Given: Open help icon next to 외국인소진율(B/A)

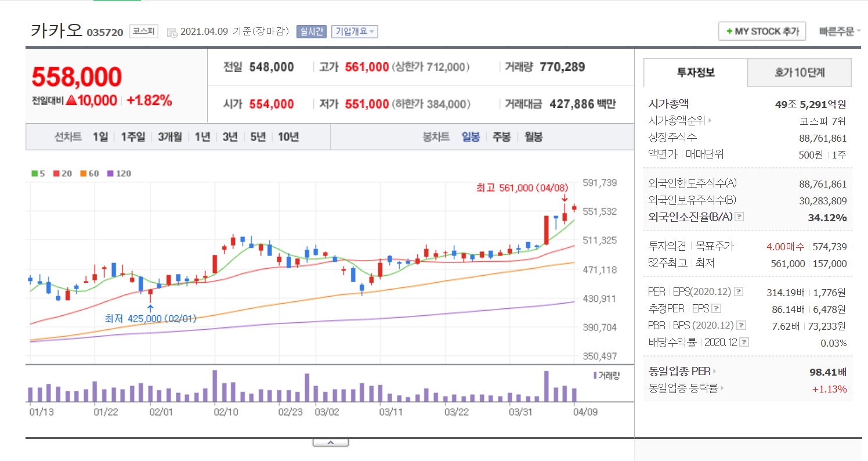Looking at the screenshot, I should 739,217.
